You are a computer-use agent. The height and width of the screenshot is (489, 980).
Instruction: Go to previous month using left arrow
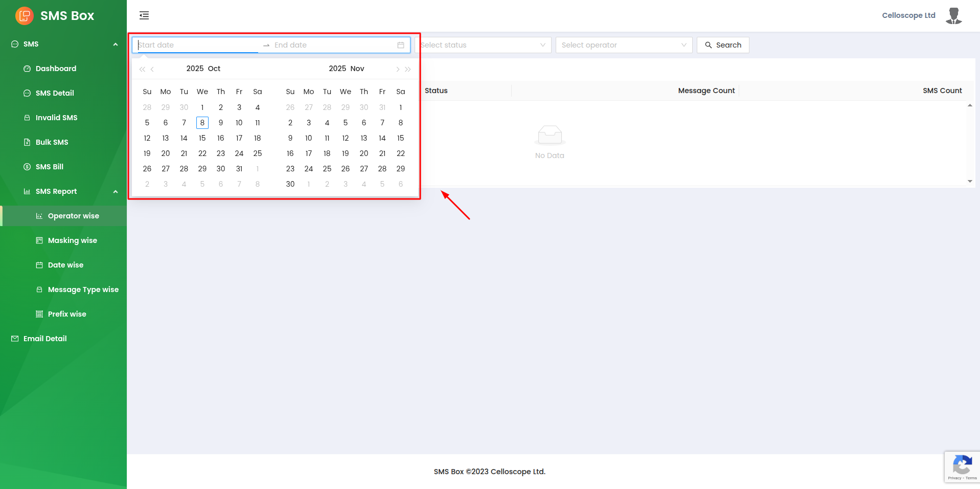point(152,69)
